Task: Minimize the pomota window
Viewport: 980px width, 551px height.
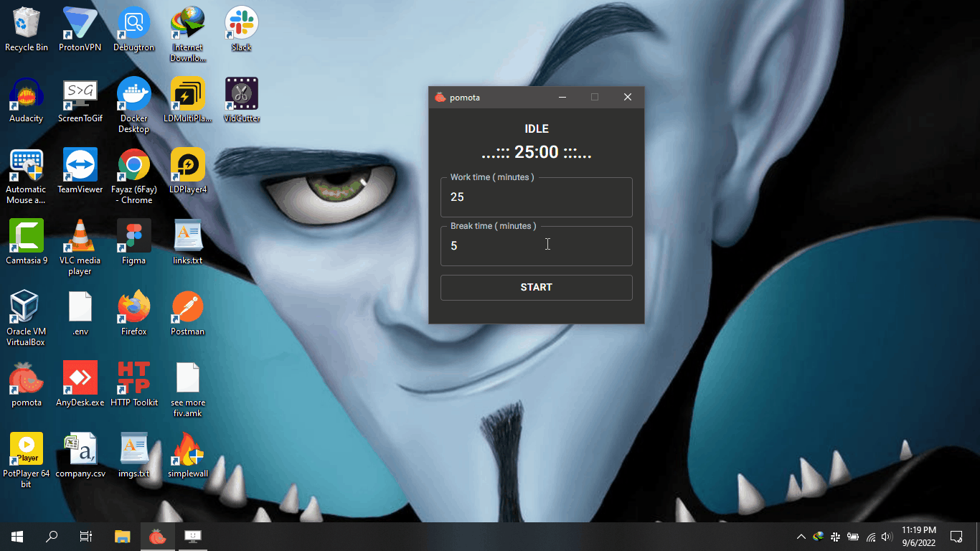Action: 562,98
